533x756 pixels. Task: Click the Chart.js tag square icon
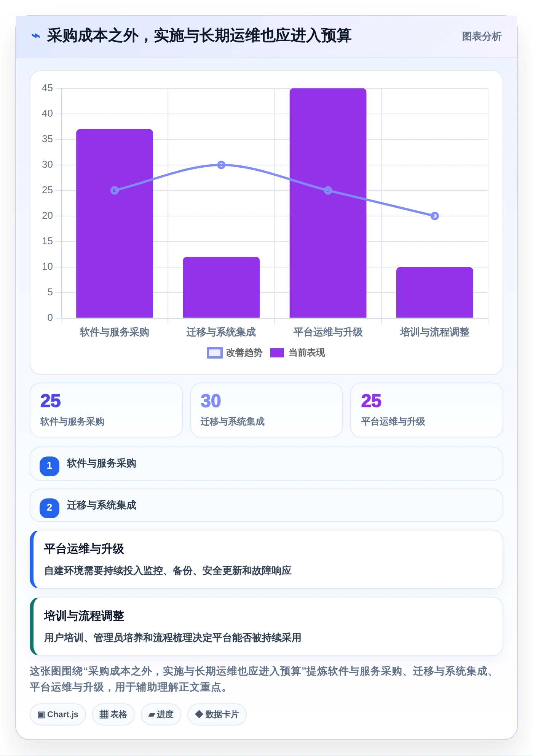(x=41, y=715)
